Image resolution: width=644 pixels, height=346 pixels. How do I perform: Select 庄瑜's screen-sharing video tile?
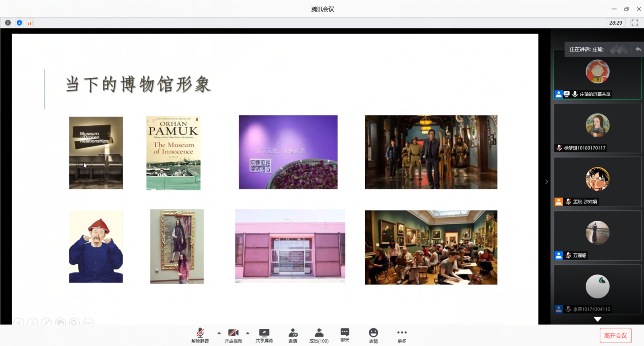point(597,74)
